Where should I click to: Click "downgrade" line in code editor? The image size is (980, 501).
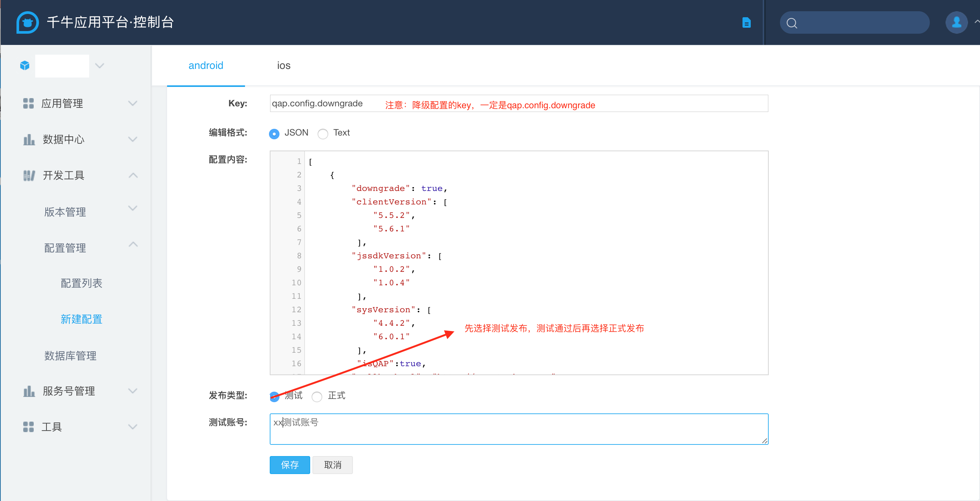399,189
